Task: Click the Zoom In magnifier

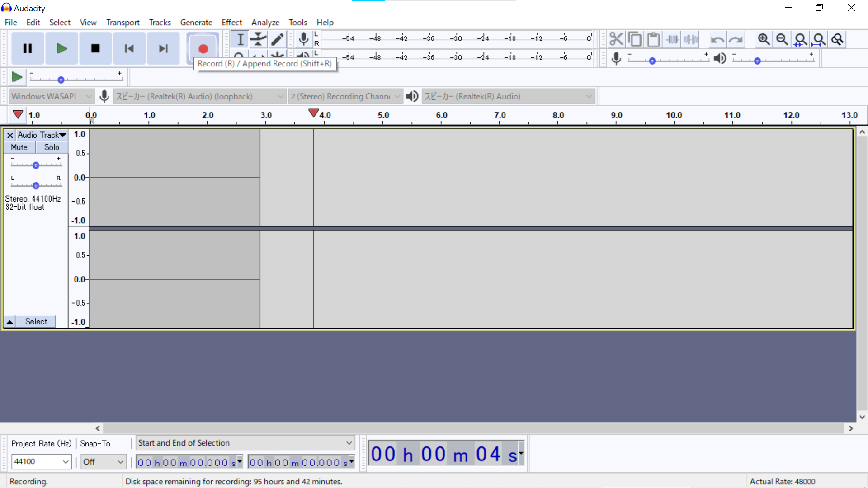Action: (764, 39)
